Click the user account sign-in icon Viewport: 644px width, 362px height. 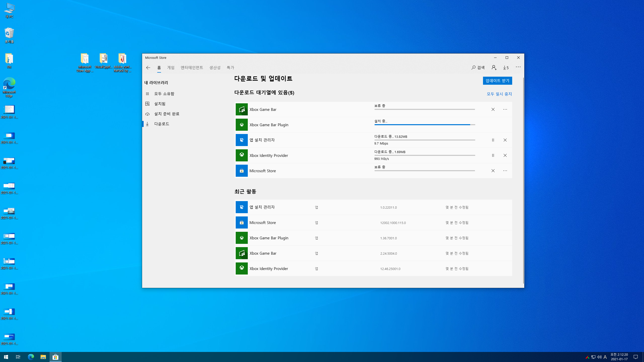pos(494,68)
